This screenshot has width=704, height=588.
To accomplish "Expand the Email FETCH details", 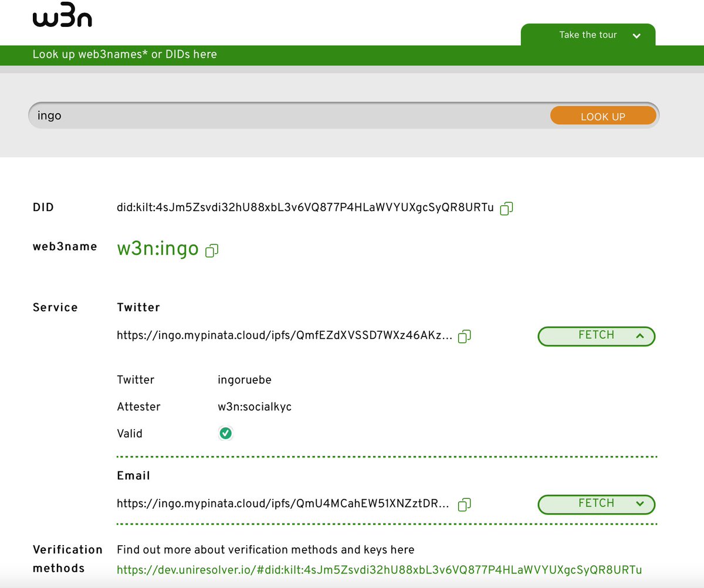I will click(x=596, y=504).
